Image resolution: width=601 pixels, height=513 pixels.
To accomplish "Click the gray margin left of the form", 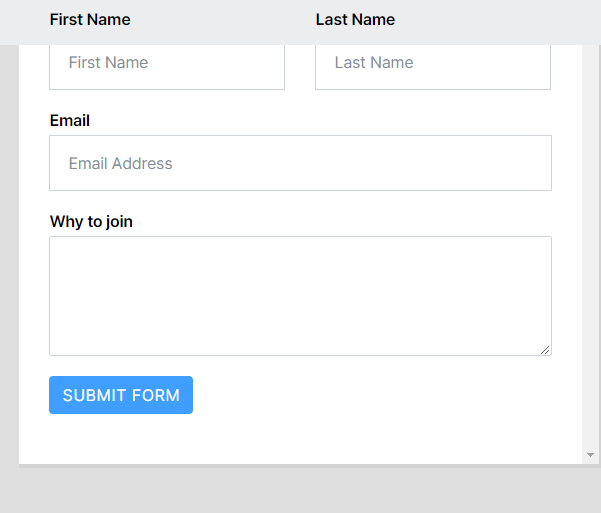I will [9, 250].
